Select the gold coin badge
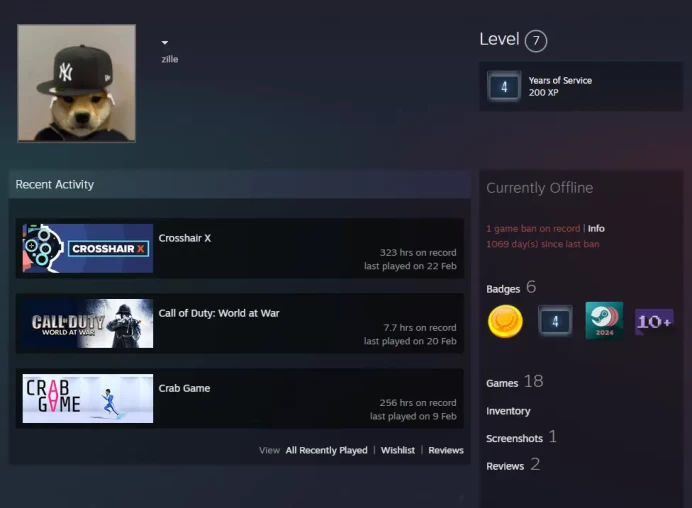 click(505, 321)
